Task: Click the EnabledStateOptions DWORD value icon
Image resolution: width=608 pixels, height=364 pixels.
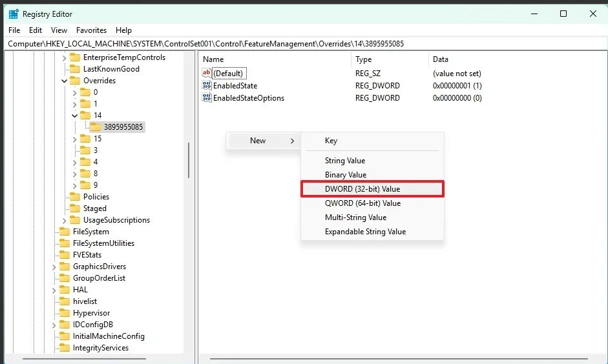Action: (x=207, y=98)
